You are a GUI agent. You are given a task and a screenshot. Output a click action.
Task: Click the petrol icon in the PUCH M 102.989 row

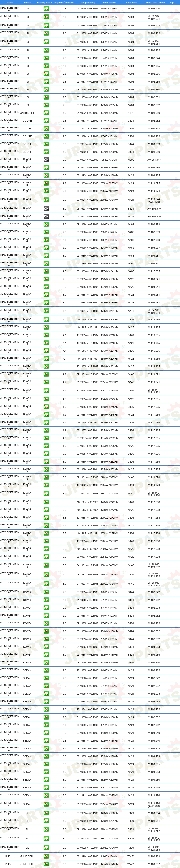46,856
